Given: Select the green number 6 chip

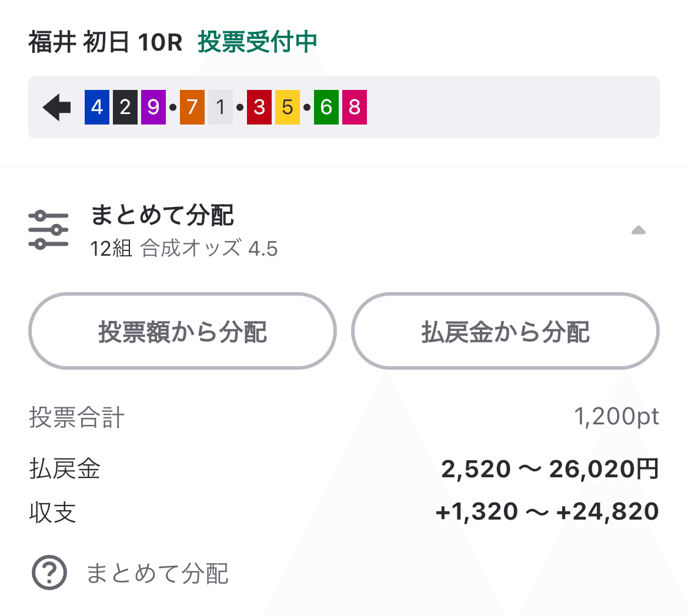Looking at the screenshot, I should click(x=326, y=107).
